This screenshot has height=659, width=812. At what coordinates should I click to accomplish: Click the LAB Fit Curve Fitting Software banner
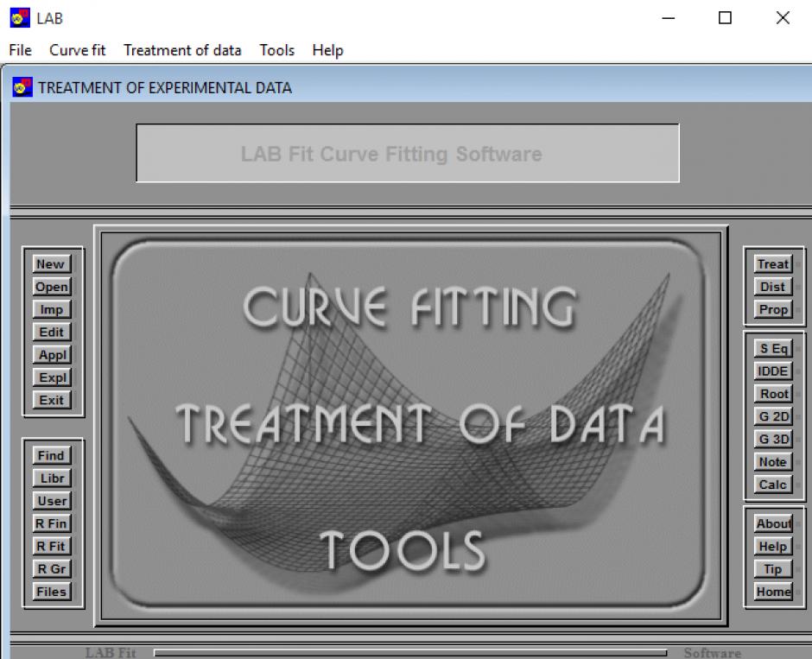point(408,153)
